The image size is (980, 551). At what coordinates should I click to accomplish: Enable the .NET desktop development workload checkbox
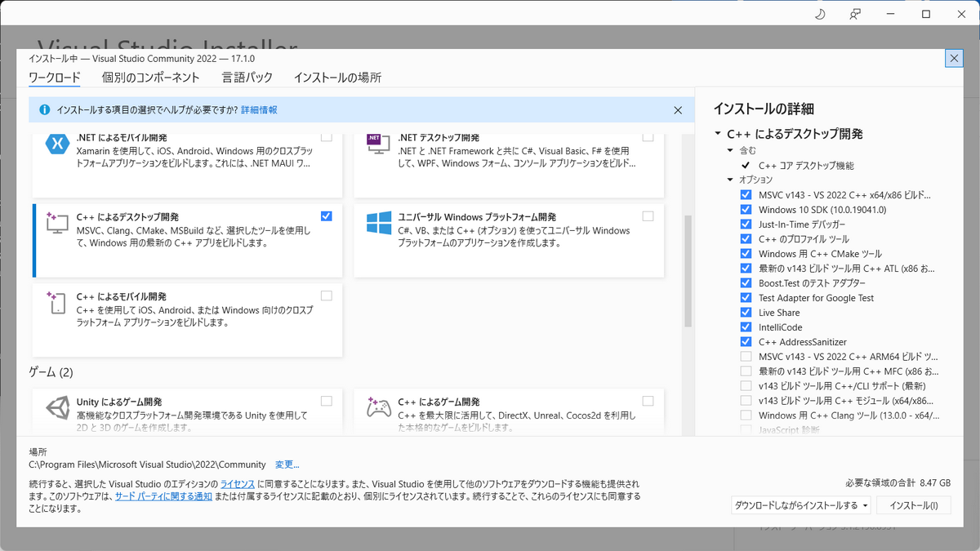coord(648,137)
